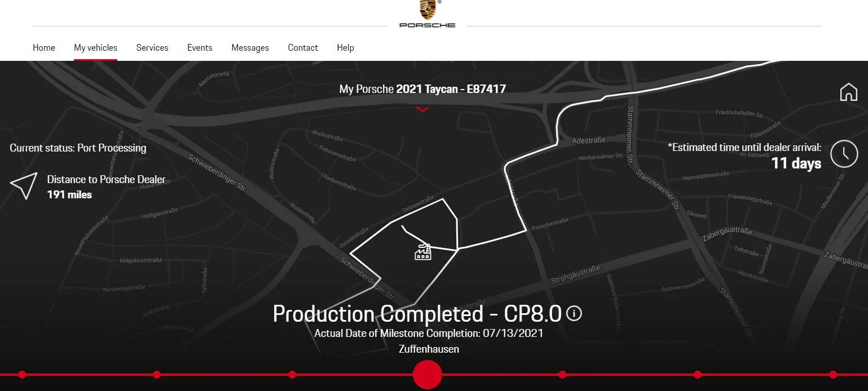Select the fifth timeline milestone dot
This screenshot has height=391, width=868.
click(562, 375)
